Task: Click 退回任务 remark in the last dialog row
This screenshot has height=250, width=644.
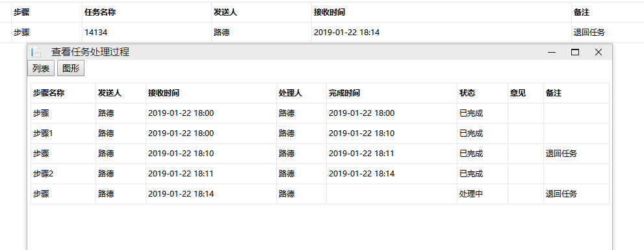Action: coord(561,194)
